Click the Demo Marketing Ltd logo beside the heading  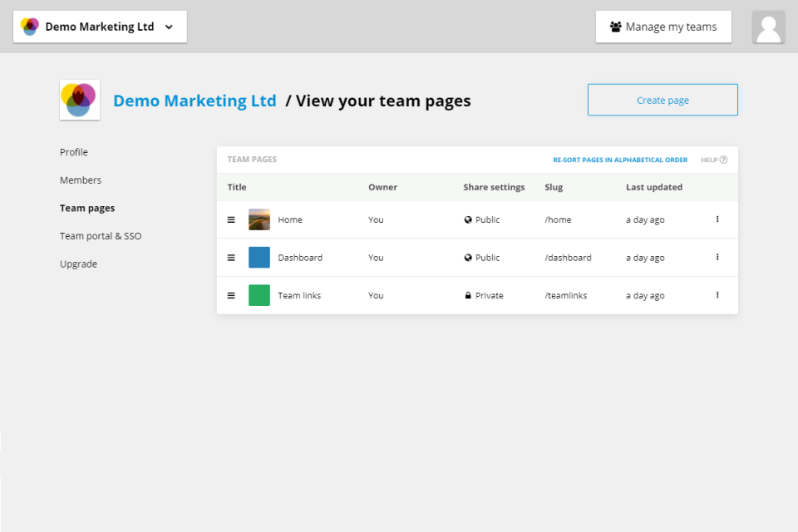[x=80, y=100]
